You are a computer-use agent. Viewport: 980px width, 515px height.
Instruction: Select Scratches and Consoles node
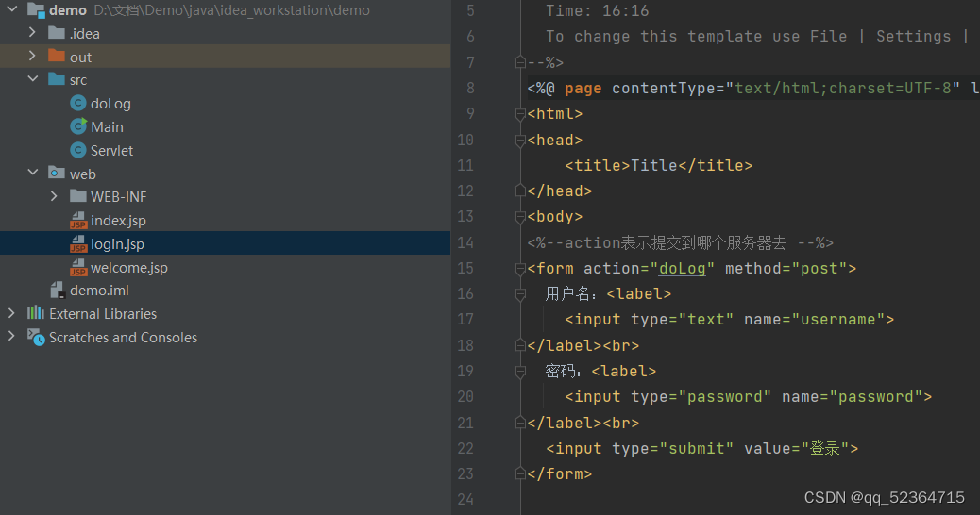[x=123, y=338]
